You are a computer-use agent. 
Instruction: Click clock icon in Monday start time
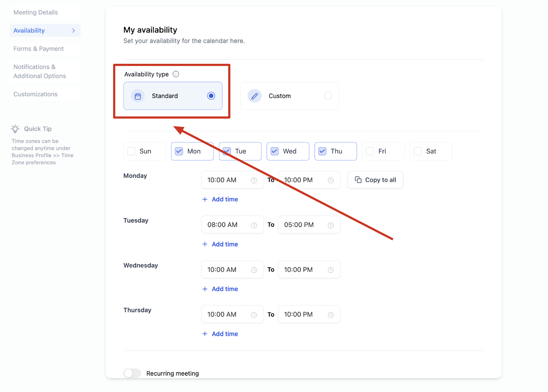[x=254, y=180]
